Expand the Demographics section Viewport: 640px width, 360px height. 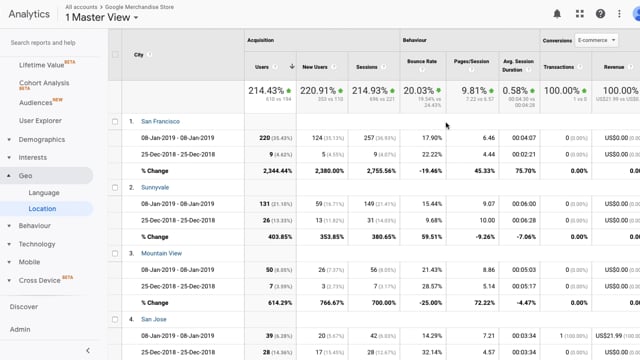coord(42,140)
